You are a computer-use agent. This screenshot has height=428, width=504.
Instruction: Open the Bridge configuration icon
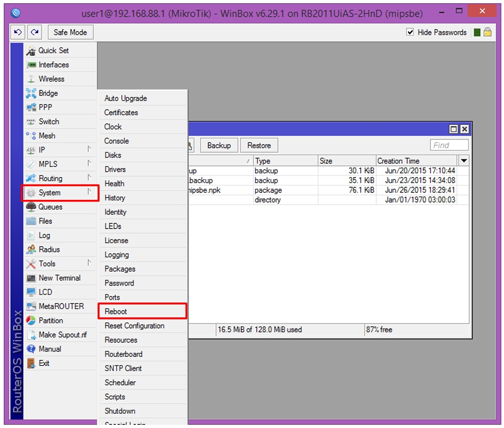[x=31, y=93]
